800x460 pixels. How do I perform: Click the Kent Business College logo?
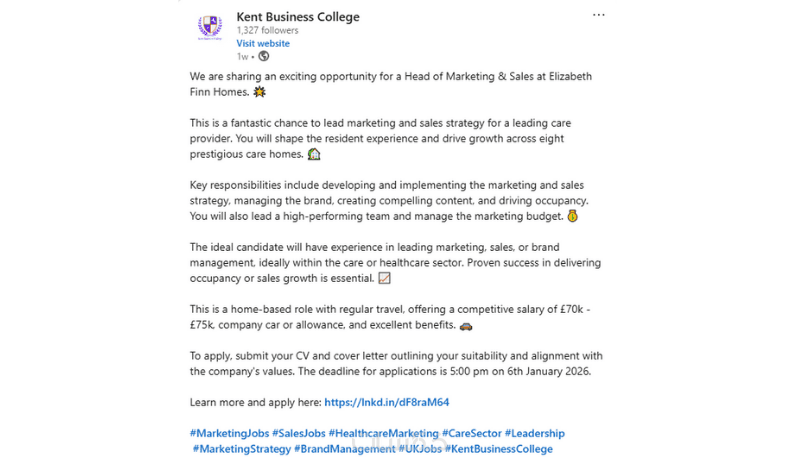pyautogui.click(x=210, y=28)
